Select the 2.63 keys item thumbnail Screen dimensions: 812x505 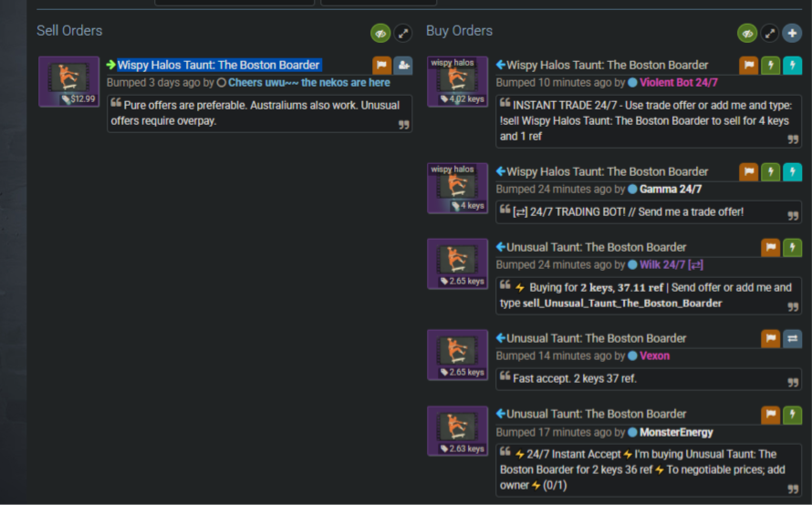pos(457,431)
